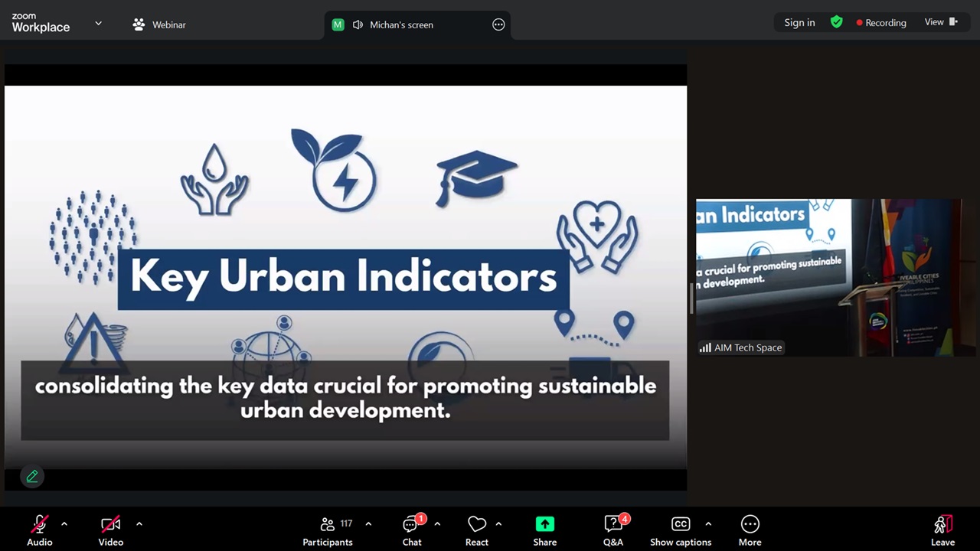
Task: Open Michan's screen share options ellipsis
Action: (x=498, y=24)
